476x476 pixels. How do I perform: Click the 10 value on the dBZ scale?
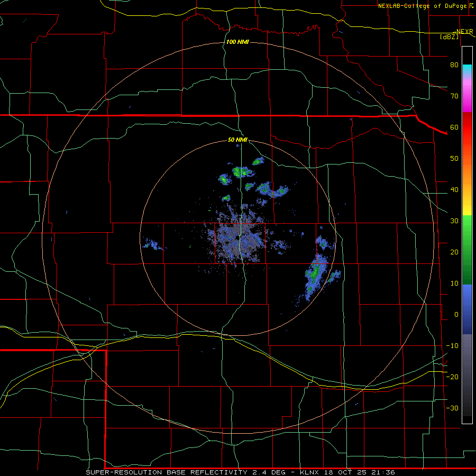click(x=454, y=283)
